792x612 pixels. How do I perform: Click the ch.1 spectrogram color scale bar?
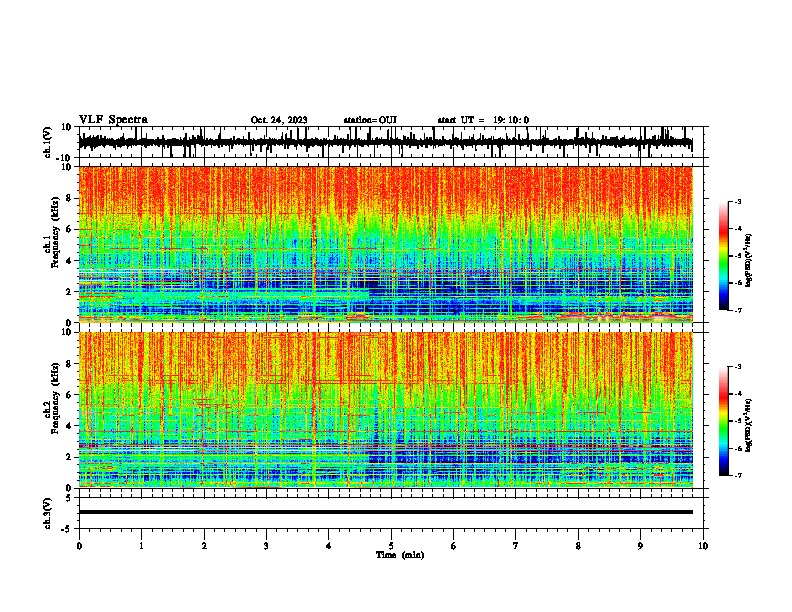[x=724, y=256]
